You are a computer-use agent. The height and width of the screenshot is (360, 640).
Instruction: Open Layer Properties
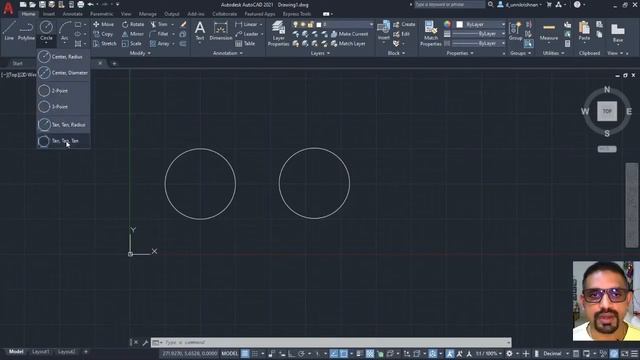click(278, 33)
